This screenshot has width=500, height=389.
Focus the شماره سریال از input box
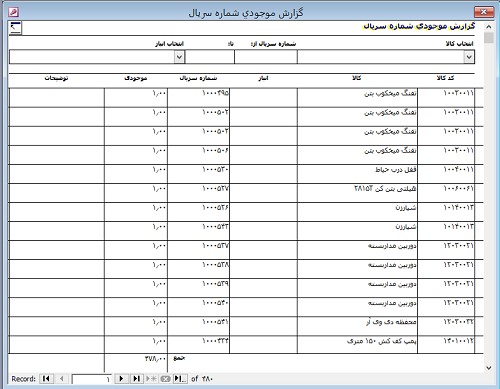tap(266, 57)
